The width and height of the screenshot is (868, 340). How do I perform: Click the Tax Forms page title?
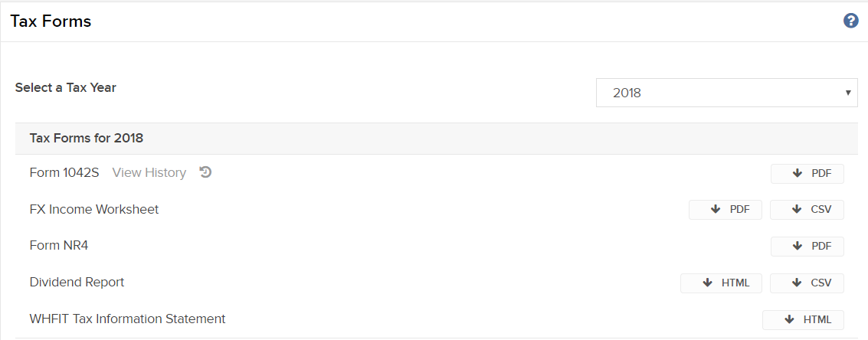pyautogui.click(x=51, y=21)
